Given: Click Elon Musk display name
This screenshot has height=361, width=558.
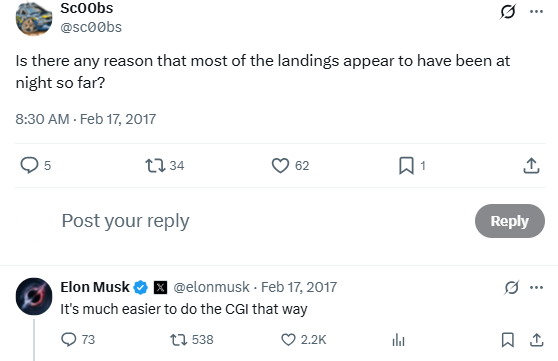Looking at the screenshot, I should 95,287.
